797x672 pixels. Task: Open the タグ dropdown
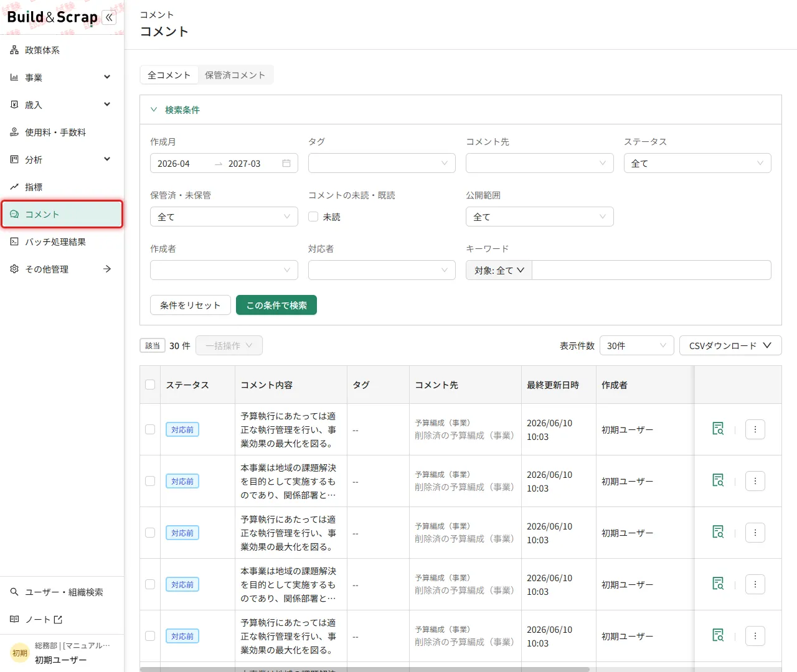pyautogui.click(x=382, y=163)
